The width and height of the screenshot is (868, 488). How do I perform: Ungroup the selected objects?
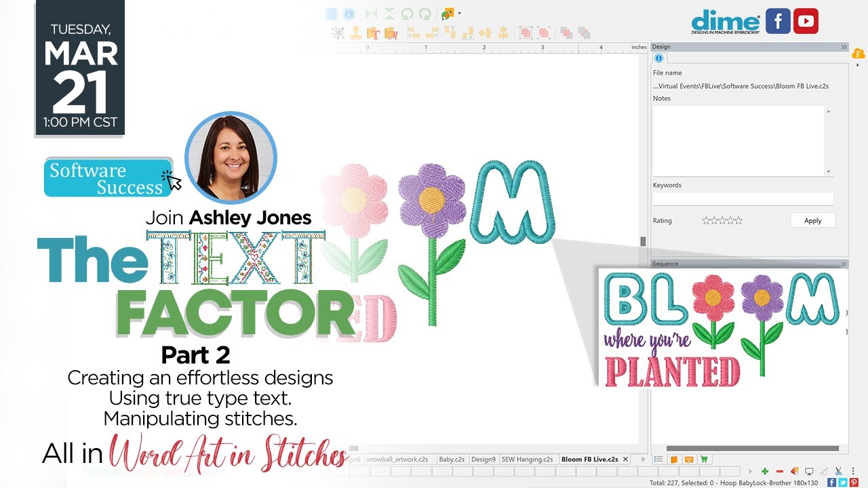(x=544, y=33)
